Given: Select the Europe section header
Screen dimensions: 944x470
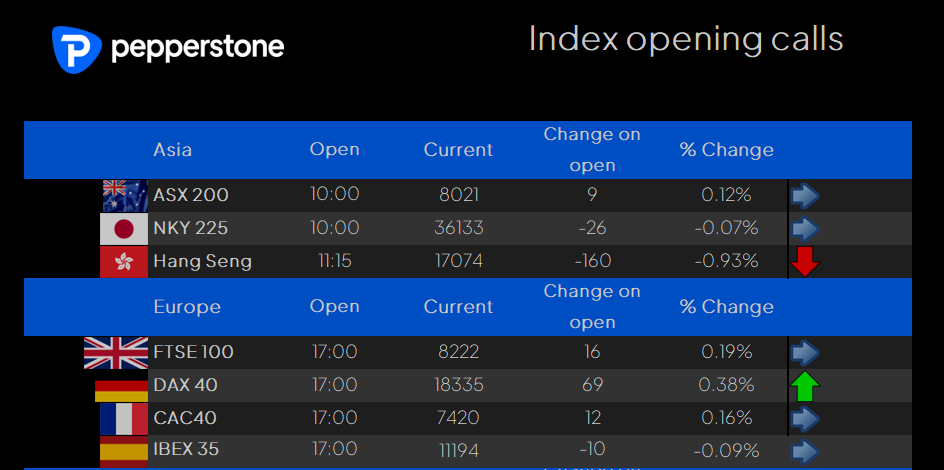Looking at the screenshot, I should (x=468, y=307).
